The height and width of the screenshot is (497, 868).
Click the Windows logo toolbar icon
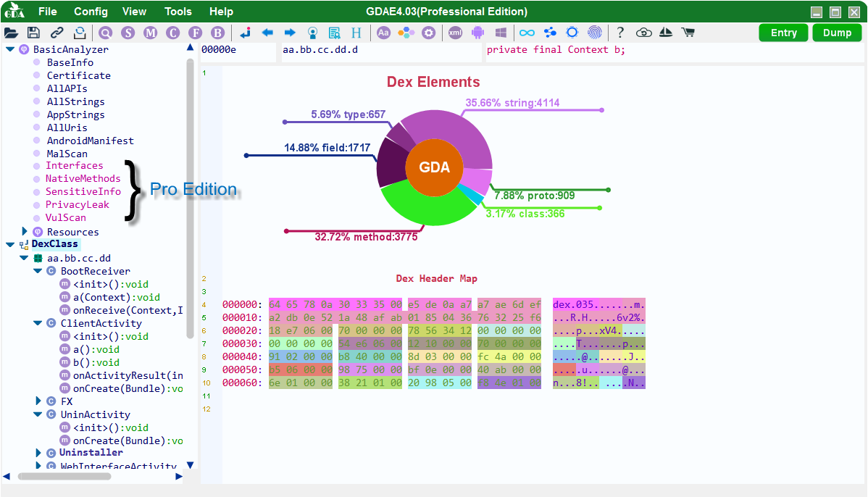tap(501, 33)
